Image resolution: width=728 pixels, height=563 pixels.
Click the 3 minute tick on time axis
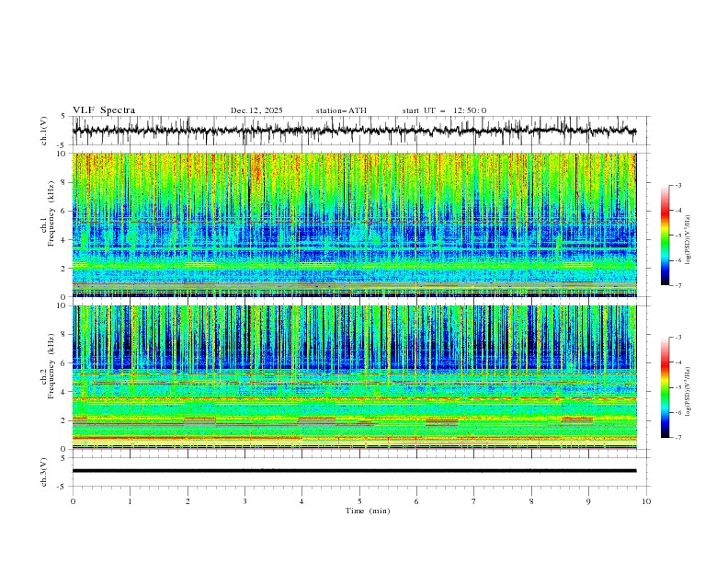point(245,500)
